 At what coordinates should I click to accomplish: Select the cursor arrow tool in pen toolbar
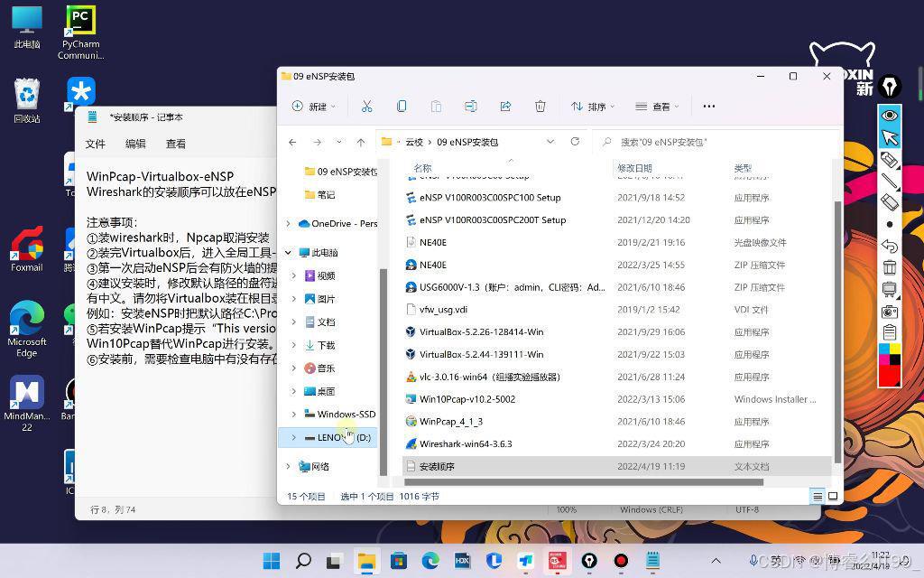pos(889,137)
